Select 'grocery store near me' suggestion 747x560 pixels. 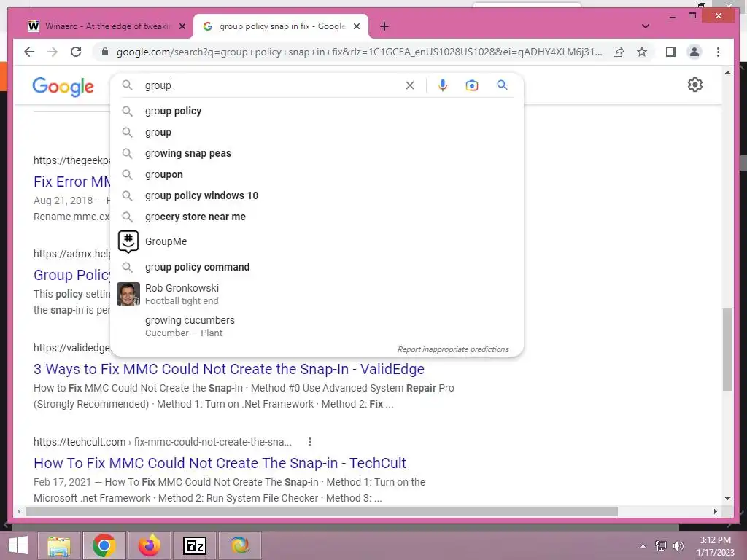click(x=196, y=217)
